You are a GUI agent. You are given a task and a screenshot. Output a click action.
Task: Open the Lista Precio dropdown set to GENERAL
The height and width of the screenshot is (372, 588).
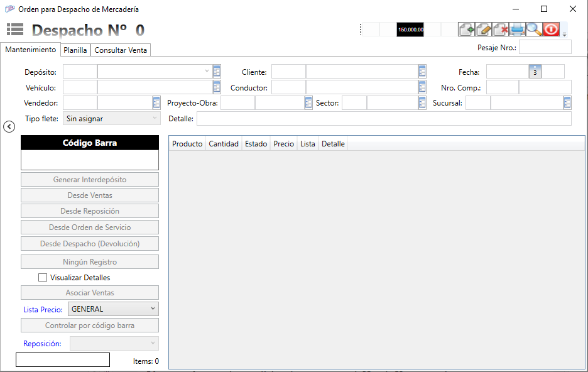tap(113, 309)
